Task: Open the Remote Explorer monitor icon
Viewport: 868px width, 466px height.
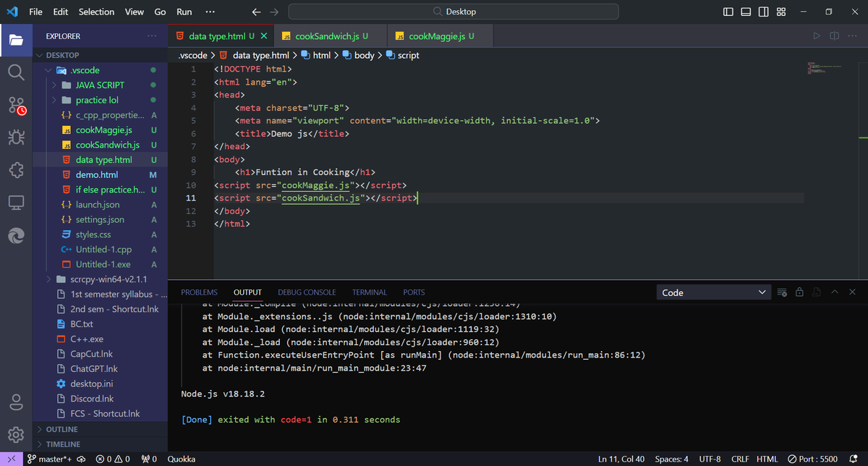Action: [16, 203]
